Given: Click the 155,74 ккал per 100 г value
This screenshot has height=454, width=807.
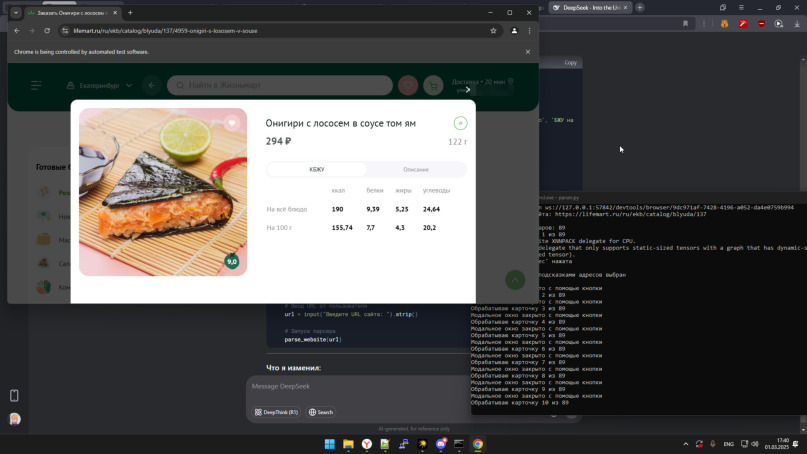Looking at the screenshot, I should (342, 228).
